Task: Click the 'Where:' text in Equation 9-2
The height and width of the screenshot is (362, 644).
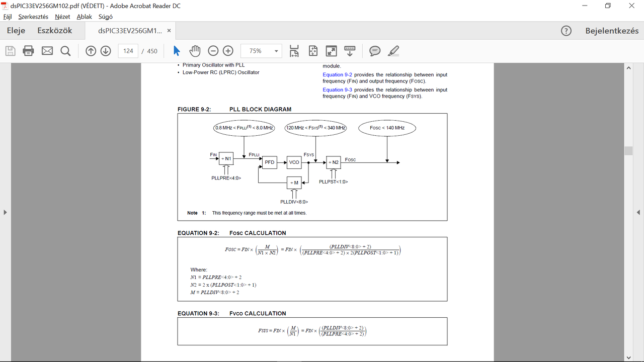Action: [x=199, y=270]
